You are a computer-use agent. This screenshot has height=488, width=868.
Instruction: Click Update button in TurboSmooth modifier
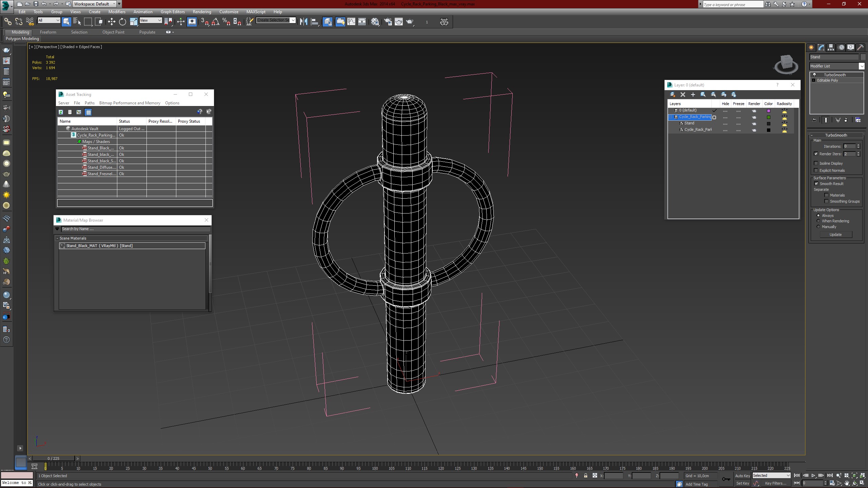(x=836, y=234)
